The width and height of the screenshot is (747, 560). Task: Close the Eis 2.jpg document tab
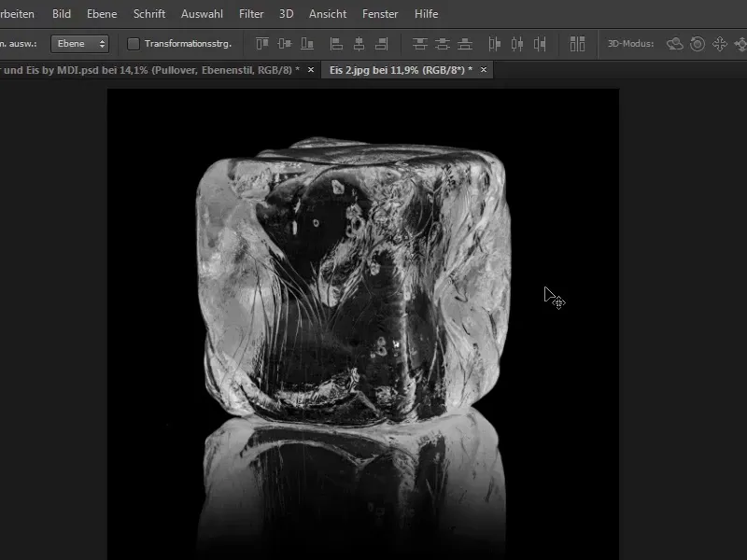pos(484,70)
